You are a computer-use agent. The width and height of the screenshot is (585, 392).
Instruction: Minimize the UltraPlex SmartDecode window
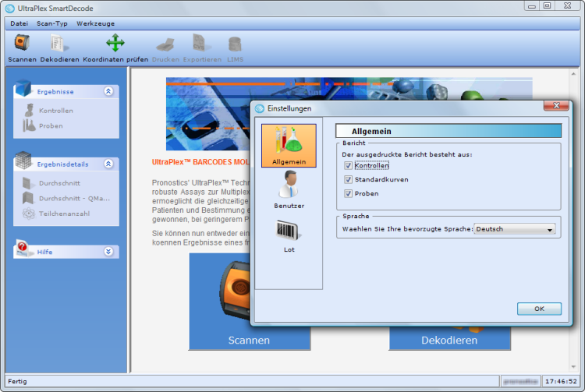click(532, 5)
